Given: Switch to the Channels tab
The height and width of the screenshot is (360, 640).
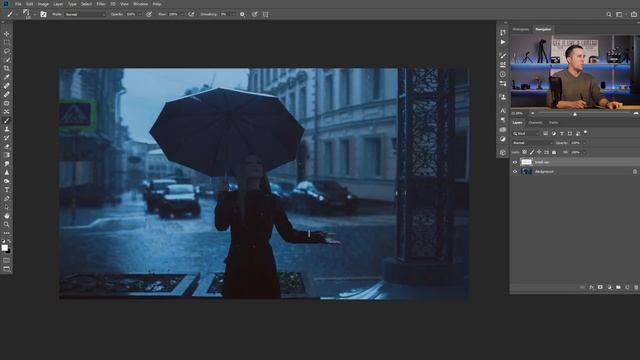Looking at the screenshot, I should coord(536,122).
